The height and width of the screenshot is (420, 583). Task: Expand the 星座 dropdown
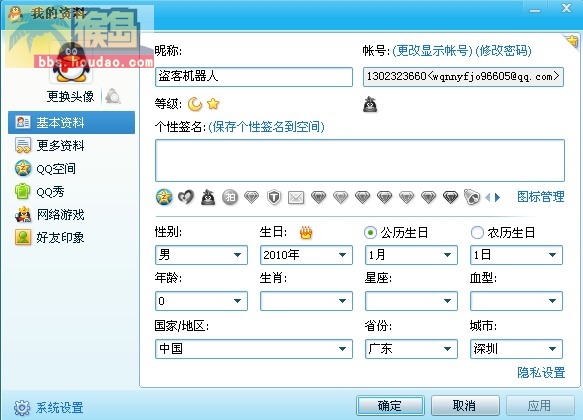coord(411,301)
